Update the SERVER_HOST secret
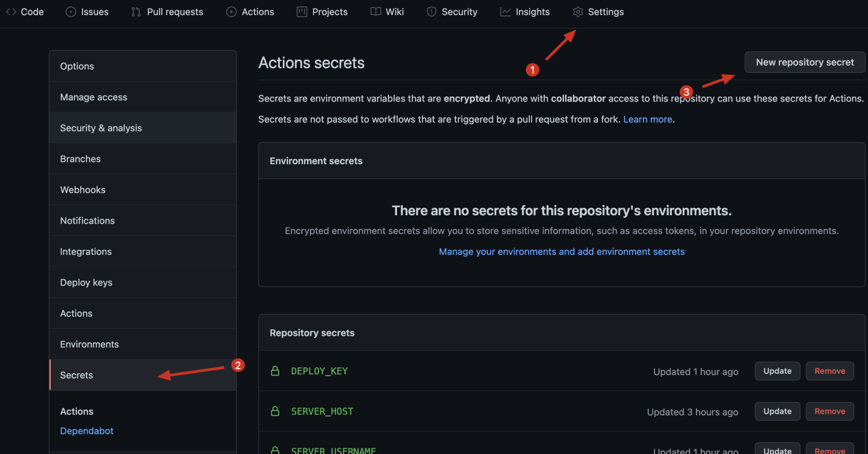Screen dimensions: 868x454 pos(777,411)
